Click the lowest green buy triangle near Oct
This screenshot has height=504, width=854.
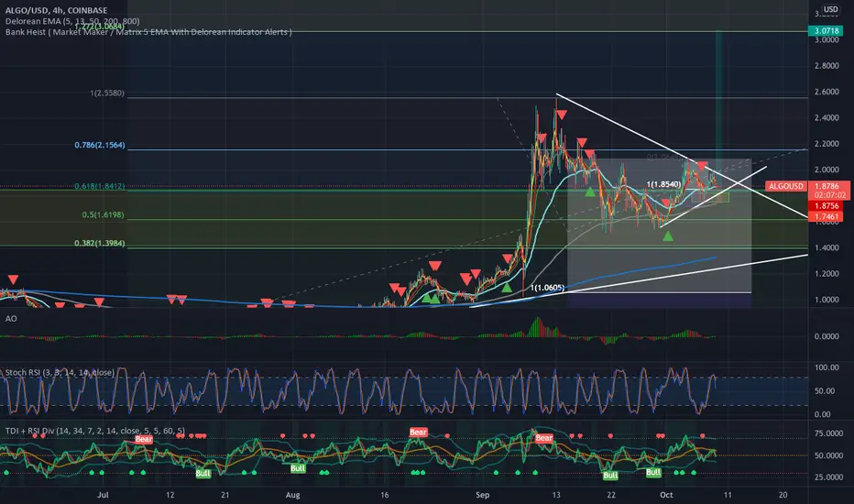tap(668, 236)
